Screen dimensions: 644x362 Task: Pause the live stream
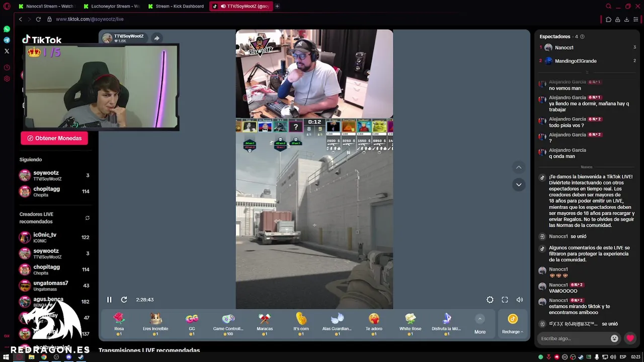109,300
